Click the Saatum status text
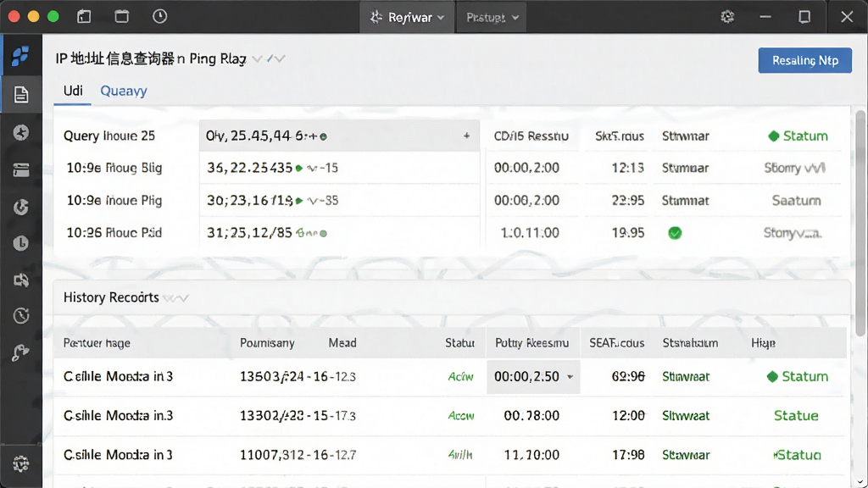This screenshot has width=868, height=488. (796, 200)
